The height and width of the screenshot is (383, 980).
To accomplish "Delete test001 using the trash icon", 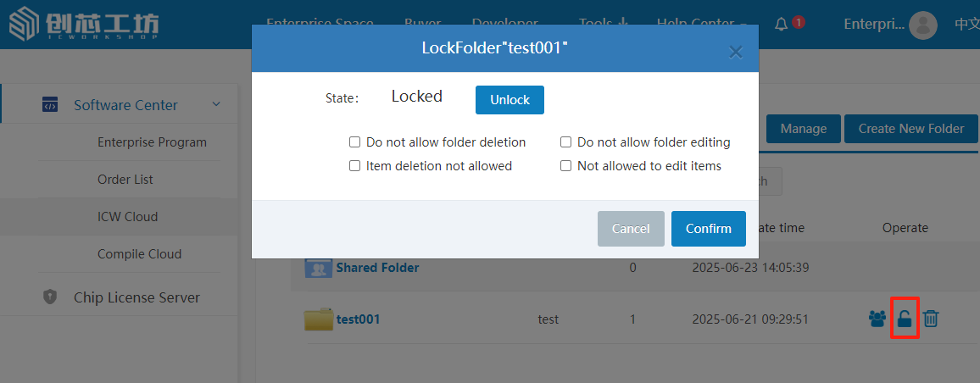I will tap(931, 319).
